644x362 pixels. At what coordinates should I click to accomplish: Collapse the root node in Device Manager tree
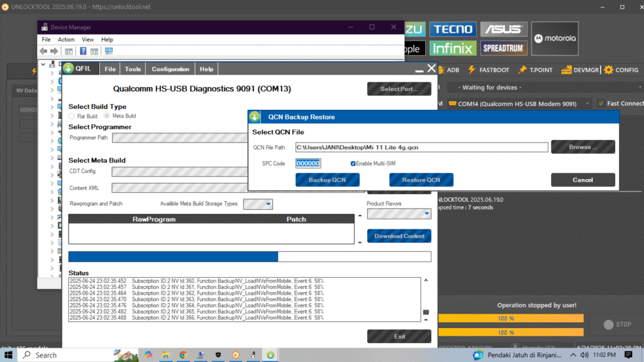(43, 65)
